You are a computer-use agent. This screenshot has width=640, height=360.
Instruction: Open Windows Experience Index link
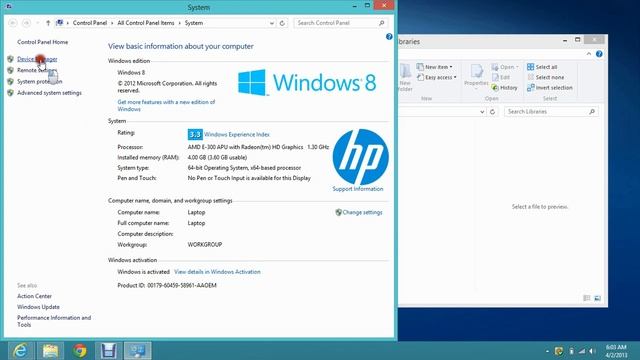click(x=237, y=134)
